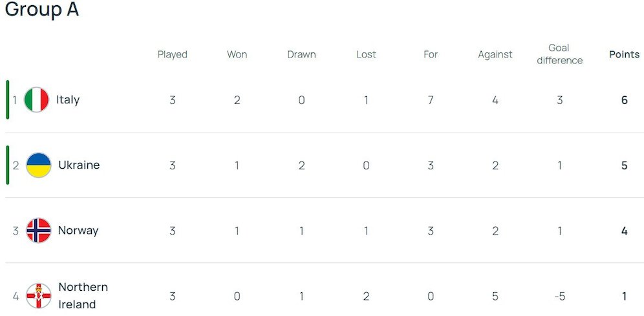Click the Won column header
This screenshot has height=316, width=644.
(x=237, y=54)
